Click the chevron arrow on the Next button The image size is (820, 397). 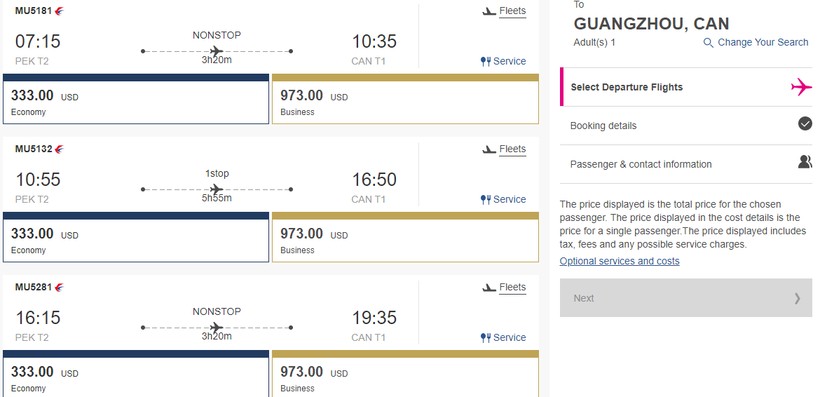[x=797, y=298]
